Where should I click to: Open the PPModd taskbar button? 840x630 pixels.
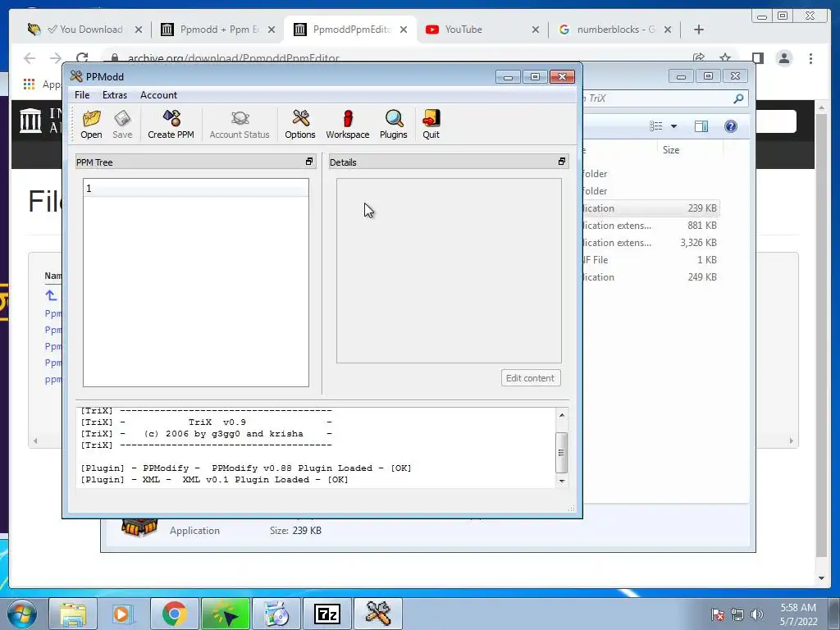377,614
